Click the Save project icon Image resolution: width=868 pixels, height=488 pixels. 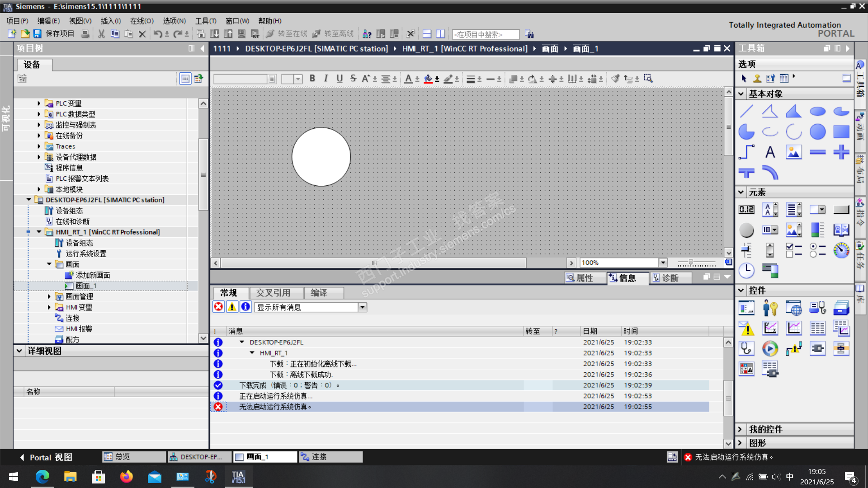click(38, 34)
